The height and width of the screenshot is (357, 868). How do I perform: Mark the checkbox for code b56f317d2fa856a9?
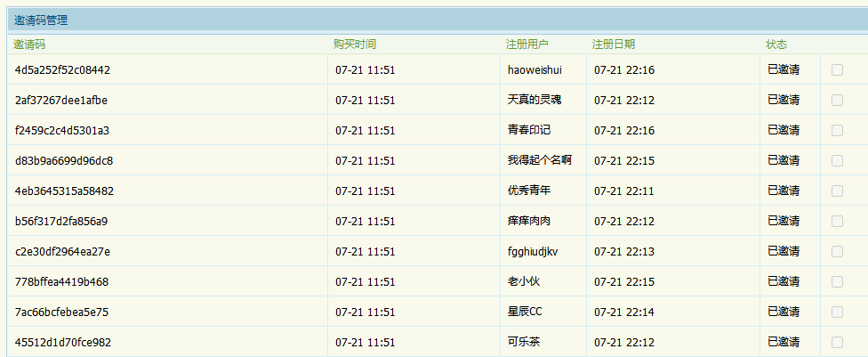click(837, 221)
